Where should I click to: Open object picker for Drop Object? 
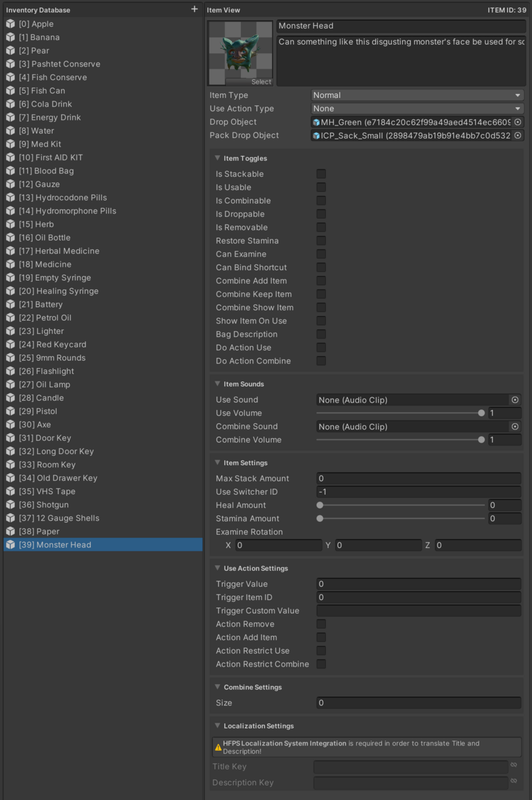point(517,122)
